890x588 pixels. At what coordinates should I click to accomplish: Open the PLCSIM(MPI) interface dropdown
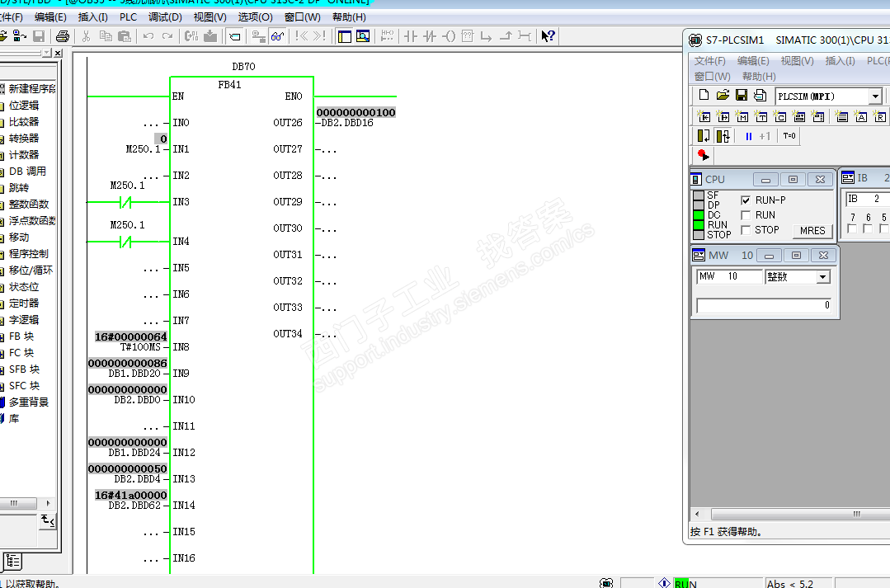tap(876, 96)
